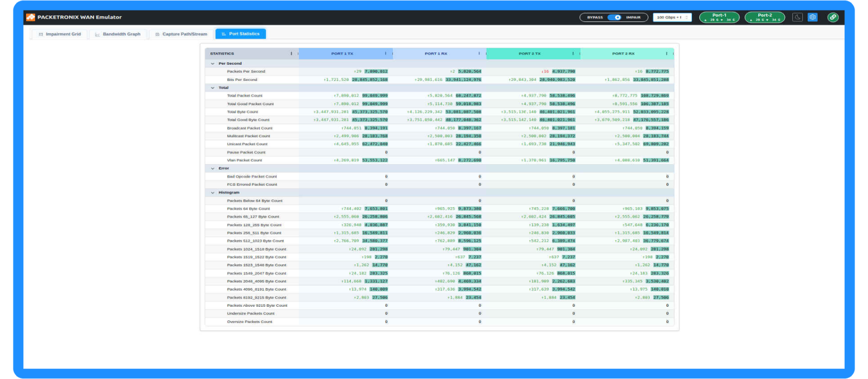Select Packets Below 64 Byte Count row
The width and height of the screenshot is (868, 379).
[x=255, y=200]
